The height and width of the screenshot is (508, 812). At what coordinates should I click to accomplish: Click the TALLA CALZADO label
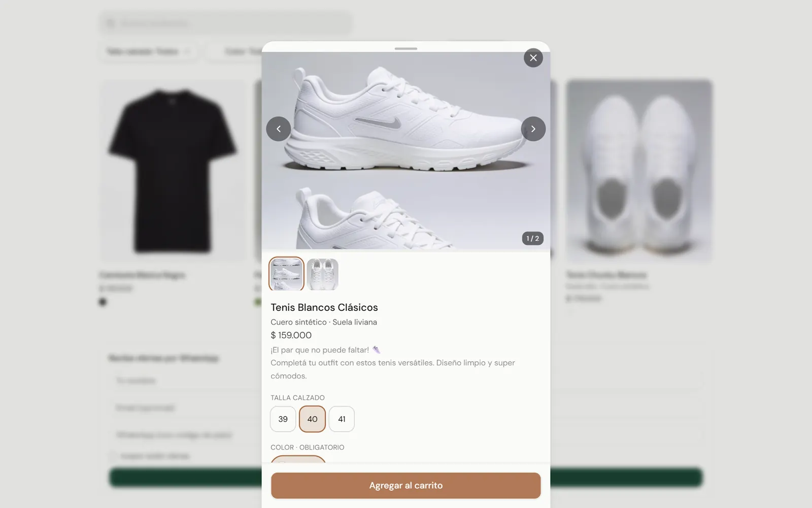click(x=297, y=398)
